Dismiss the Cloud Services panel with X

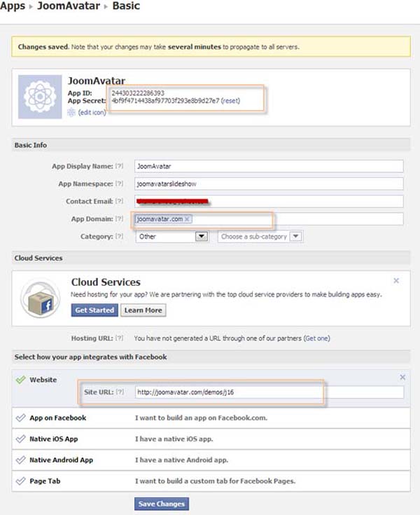pos(396,280)
